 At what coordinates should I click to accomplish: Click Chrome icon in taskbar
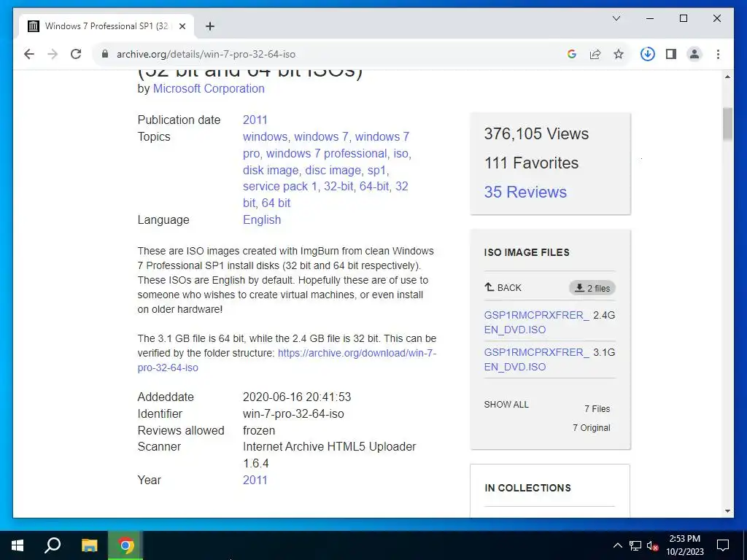(x=125, y=545)
